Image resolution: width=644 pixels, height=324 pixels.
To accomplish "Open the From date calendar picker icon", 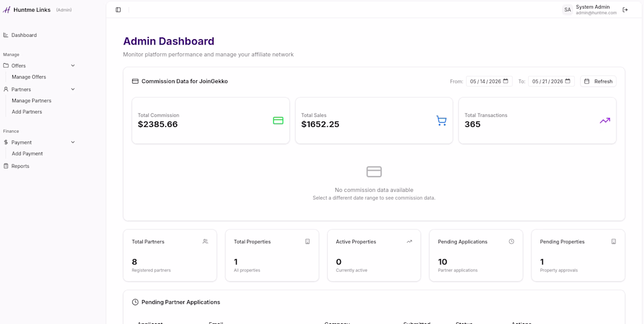I will pos(506,81).
